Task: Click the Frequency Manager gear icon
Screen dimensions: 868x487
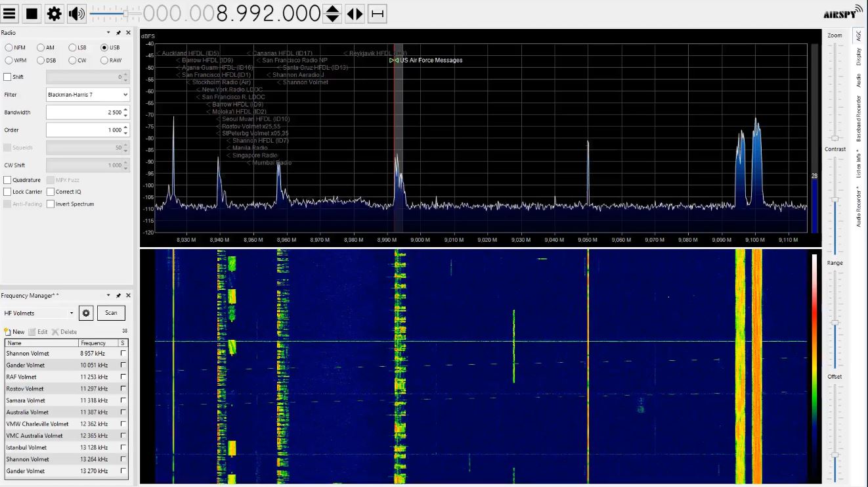Action: 85,313
